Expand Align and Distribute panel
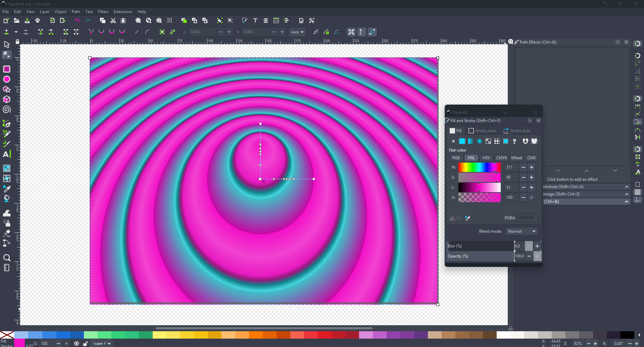Screen dimensions: 644x347 (x=586, y=187)
